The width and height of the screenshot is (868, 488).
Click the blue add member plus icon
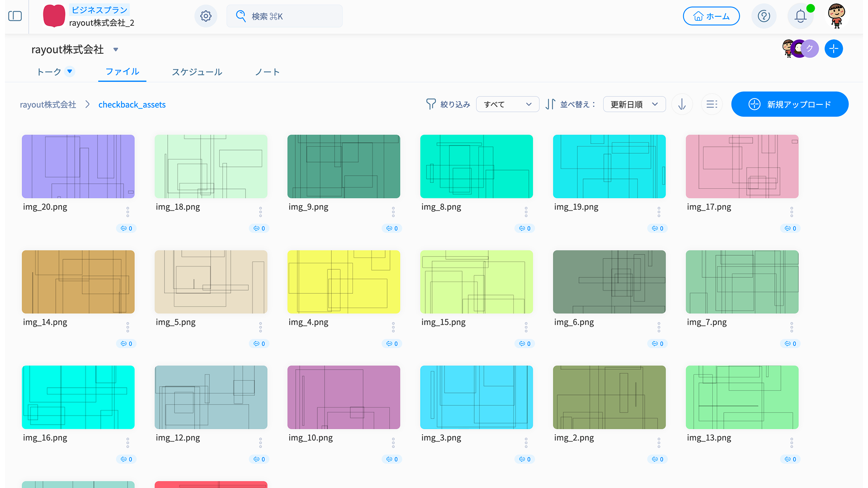833,49
